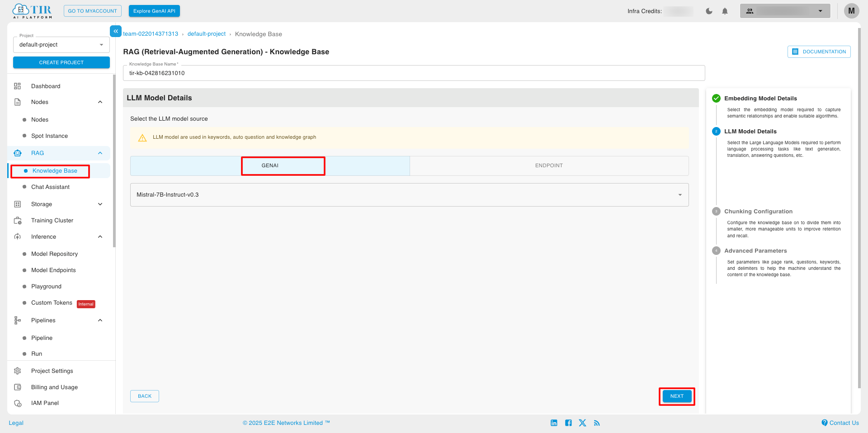Open Model Repository in sidebar
This screenshot has height=433, width=868.
[x=54, y=254]
